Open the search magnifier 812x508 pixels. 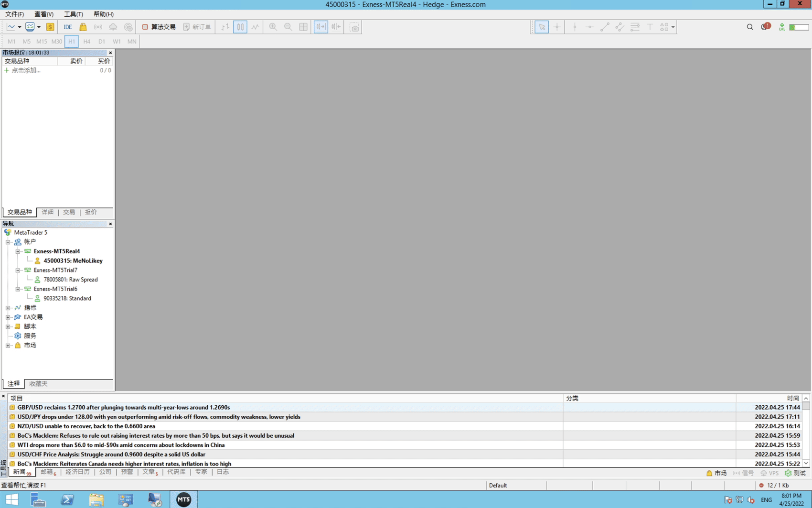pos(750,27)
